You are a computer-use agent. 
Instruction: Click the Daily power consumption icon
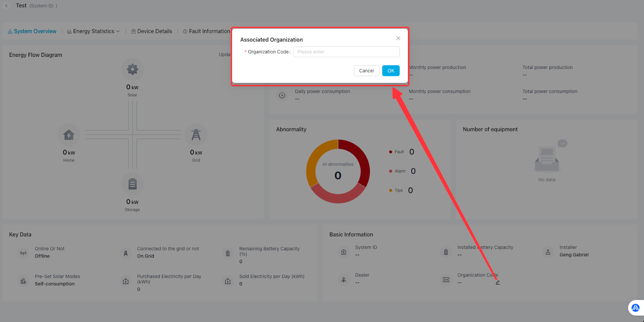click(x=282, y=96)
